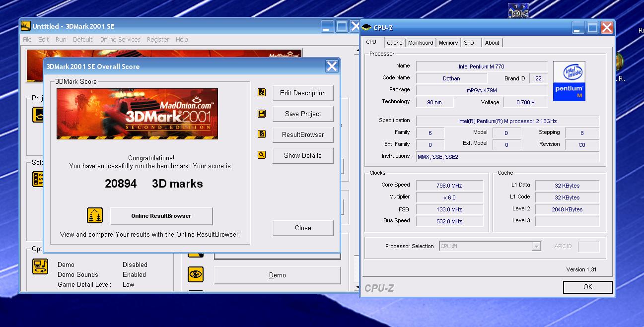644x327 pixels.
Task: Click the Demo Sounds value Enabled
Action: point(134,274)
